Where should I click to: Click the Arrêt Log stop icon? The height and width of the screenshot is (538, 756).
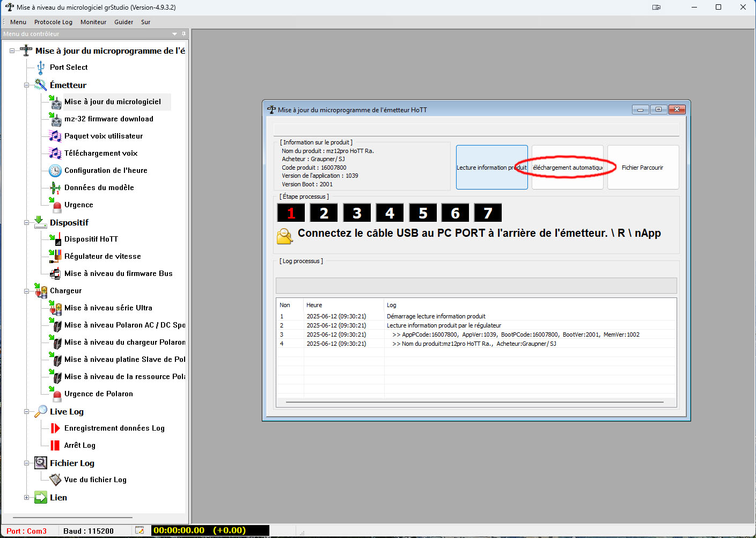tap(55, 446)
